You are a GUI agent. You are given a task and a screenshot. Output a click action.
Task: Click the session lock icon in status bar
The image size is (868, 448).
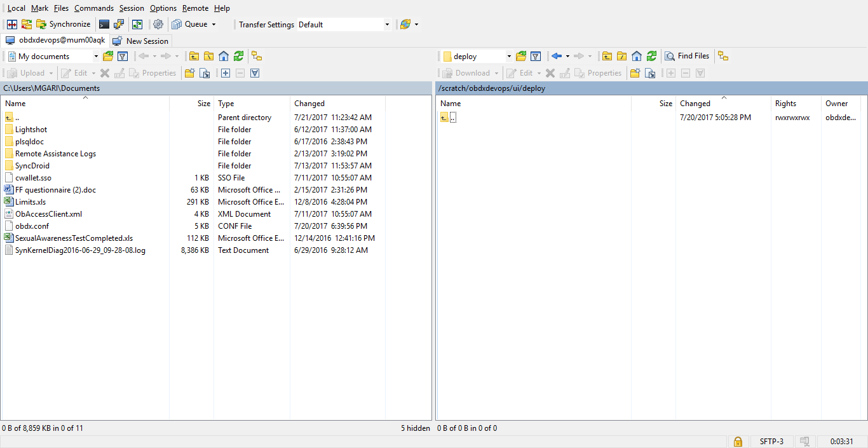pos(738,441)
